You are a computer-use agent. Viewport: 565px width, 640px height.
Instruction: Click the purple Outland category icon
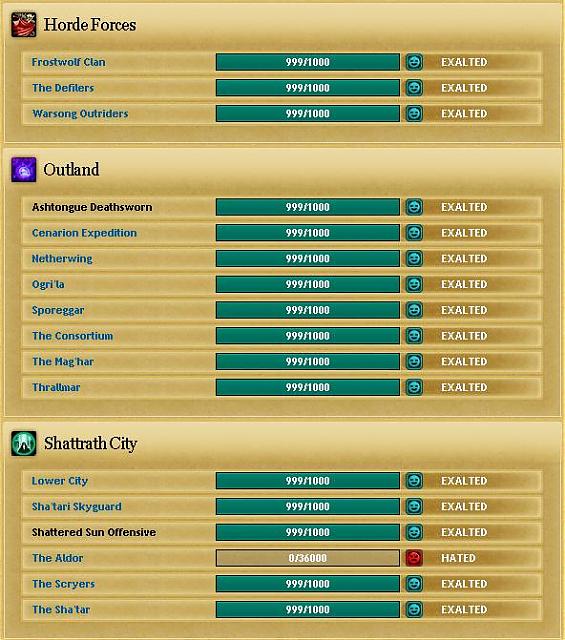tap(24, 169)
